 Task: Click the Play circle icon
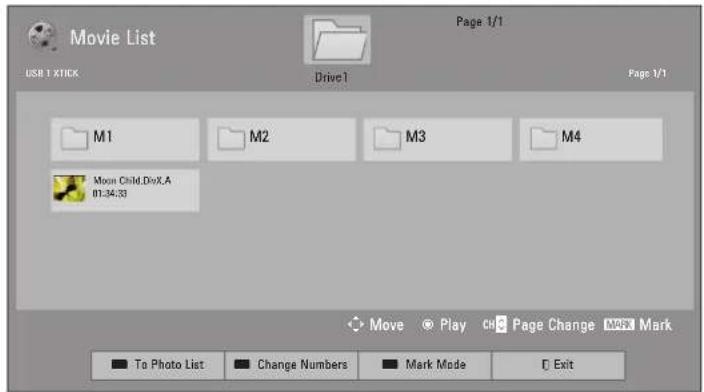pos(428,324)
